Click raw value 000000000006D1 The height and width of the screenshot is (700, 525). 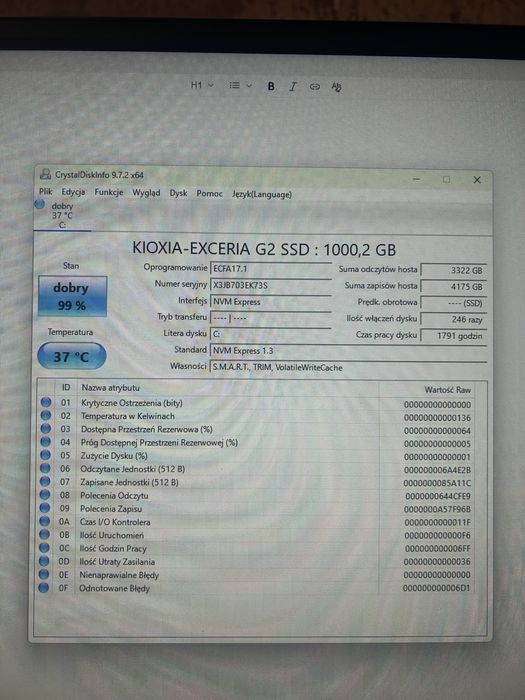pos(436,588)
